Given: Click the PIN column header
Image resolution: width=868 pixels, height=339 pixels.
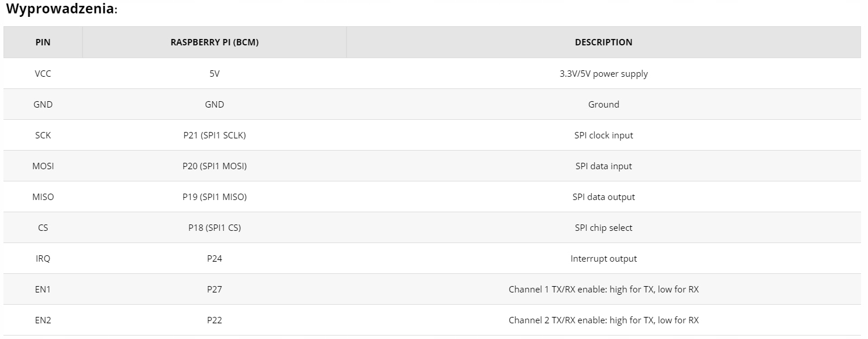Looking at the screenshot, I should click(43, 42).
